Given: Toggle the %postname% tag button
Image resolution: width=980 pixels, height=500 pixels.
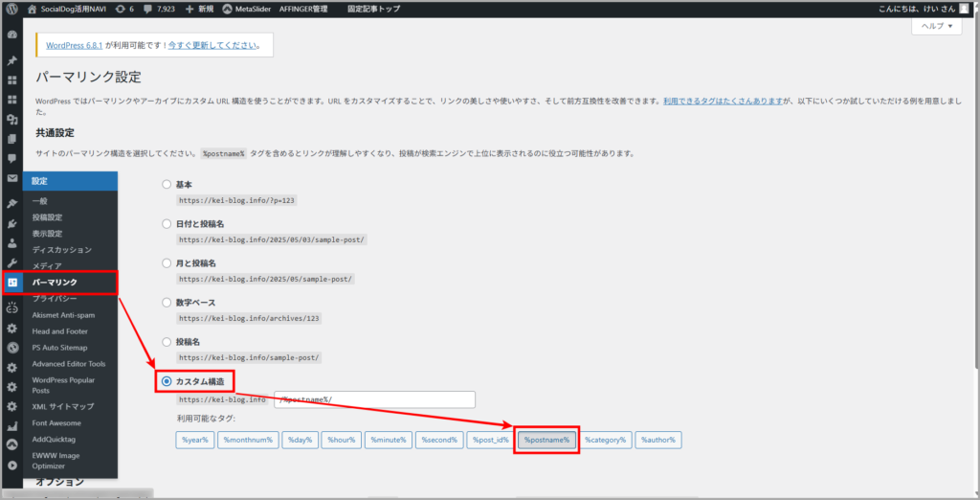Looking at the screenshot, I should pos(546,440).
